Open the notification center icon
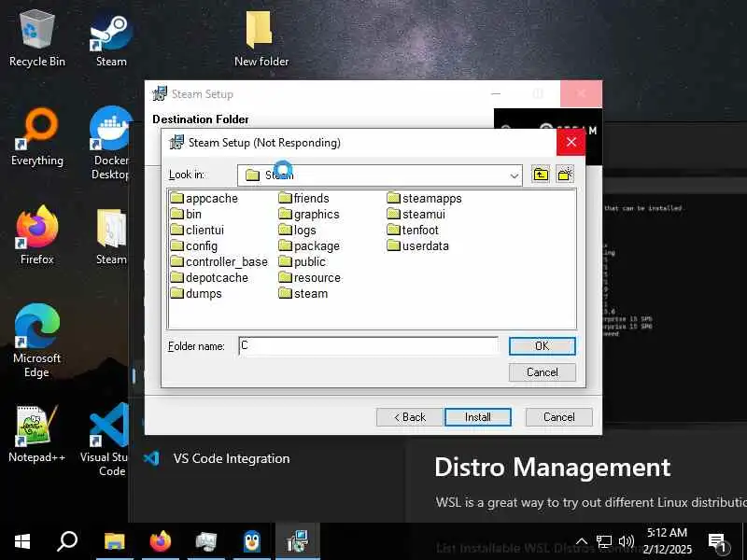 click(716, 543)
